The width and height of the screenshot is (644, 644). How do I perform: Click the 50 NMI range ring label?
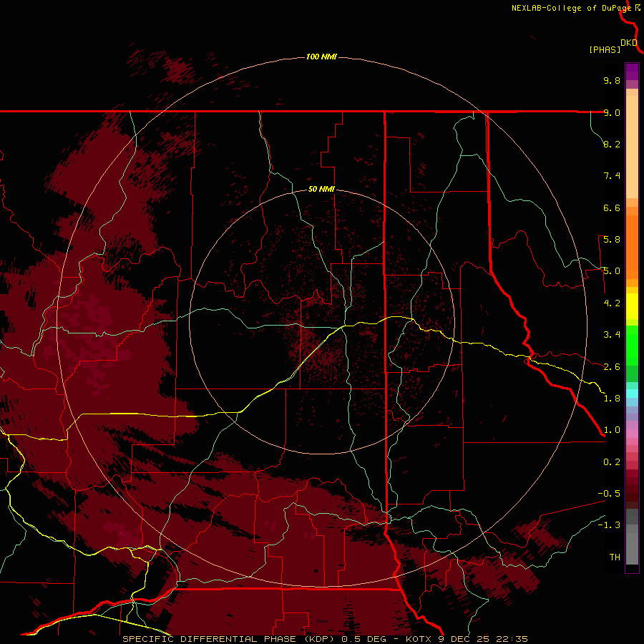(x=321, y=189)
